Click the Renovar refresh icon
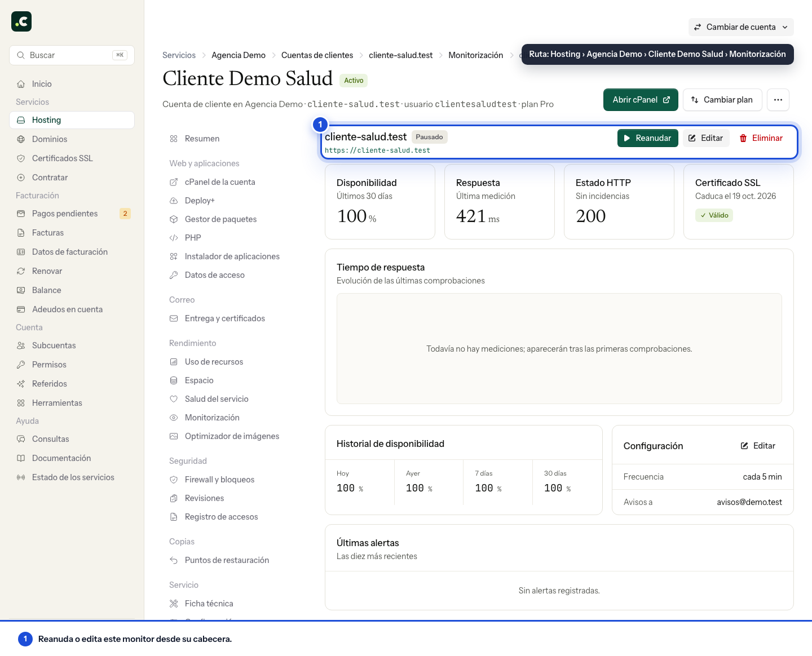 coord(21,271)
